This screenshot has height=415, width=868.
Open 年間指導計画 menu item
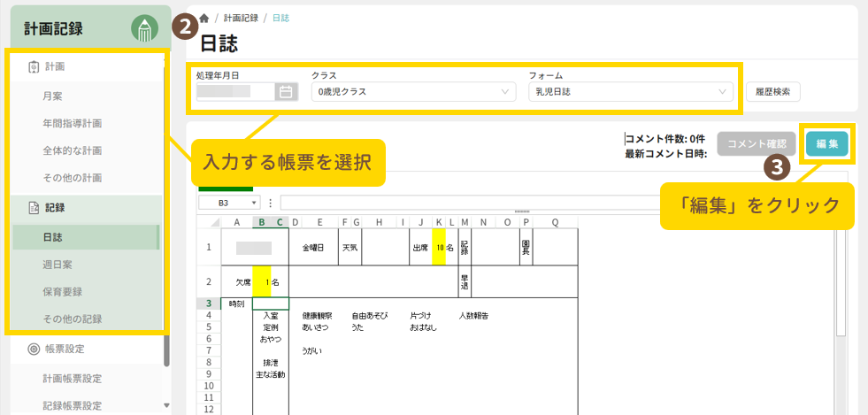pos(78,123)
